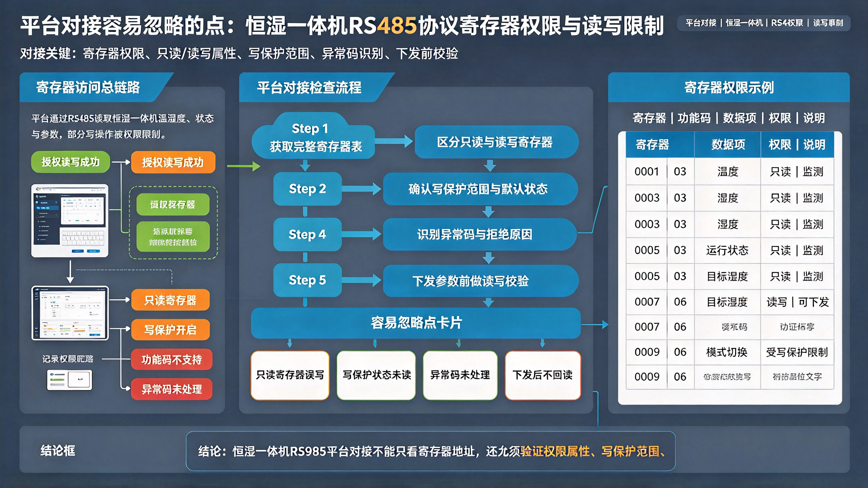Click the 寄存器权限示例 panel header
The width and height of the screenshot is (868, 488).
728,87
